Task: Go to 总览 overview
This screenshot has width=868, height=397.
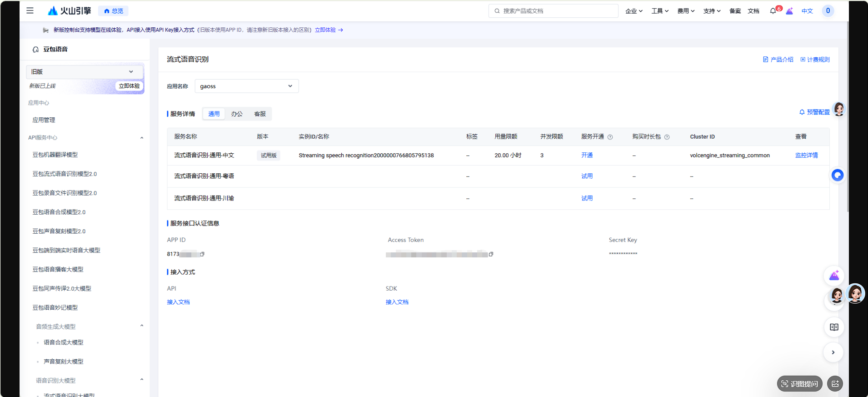Action: 114,11
